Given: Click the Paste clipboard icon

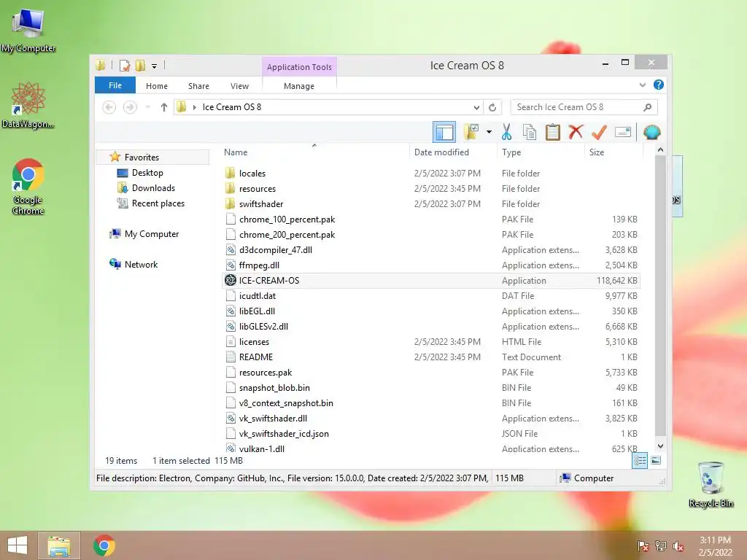Looking at the screenshot, I should tap(553, 132).
